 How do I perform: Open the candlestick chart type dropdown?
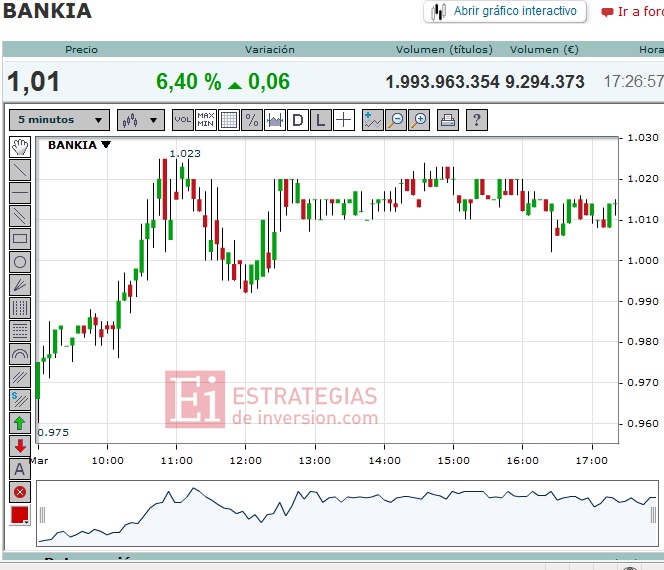point(141,120)
